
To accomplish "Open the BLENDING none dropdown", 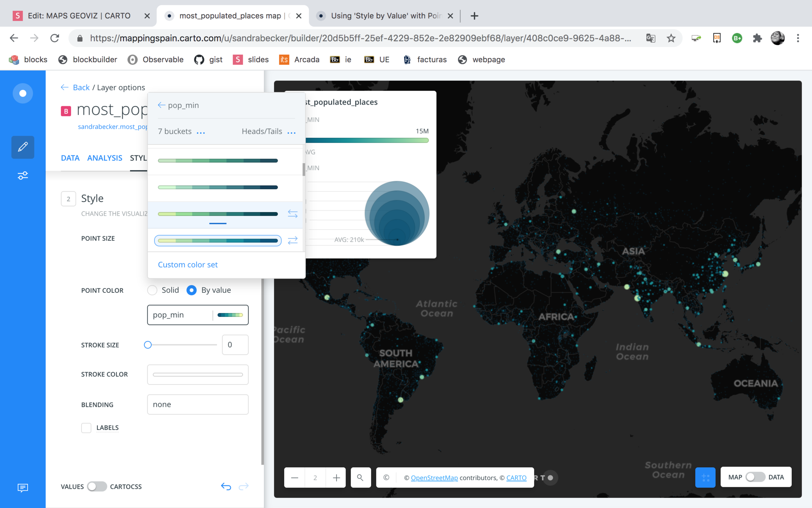I will pyautogui.click(x=198, y=405).
